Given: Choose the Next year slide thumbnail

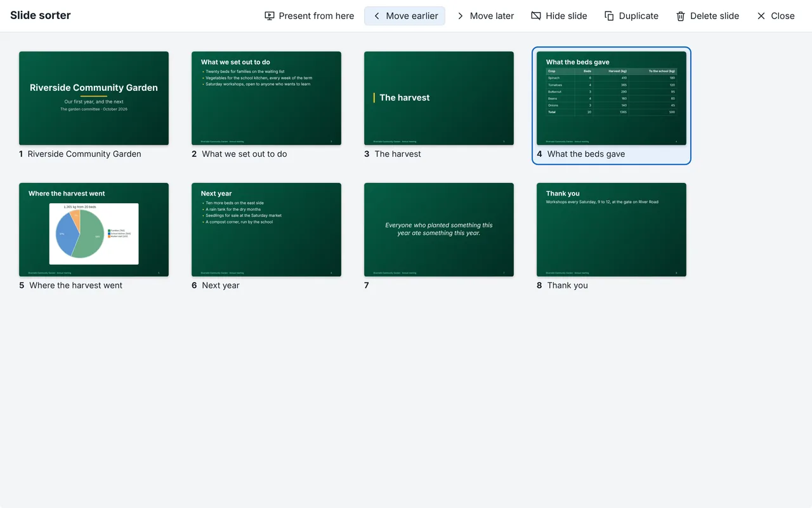Looking at the screenshot, I should [266, 230].
